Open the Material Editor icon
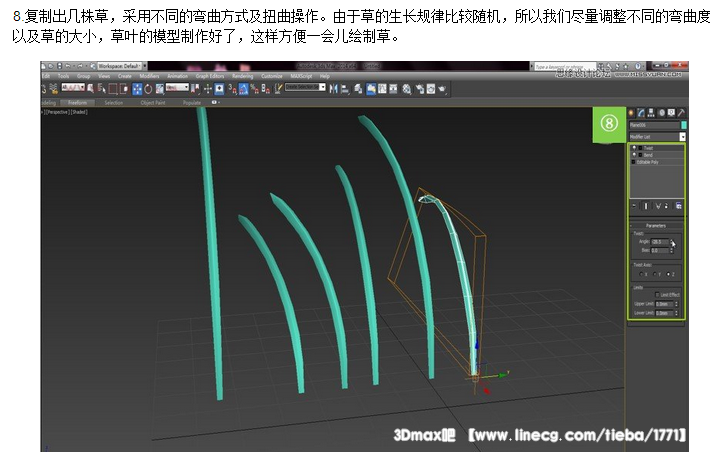The height and width of the screenshot is (452, 715). tap(406, 89)
